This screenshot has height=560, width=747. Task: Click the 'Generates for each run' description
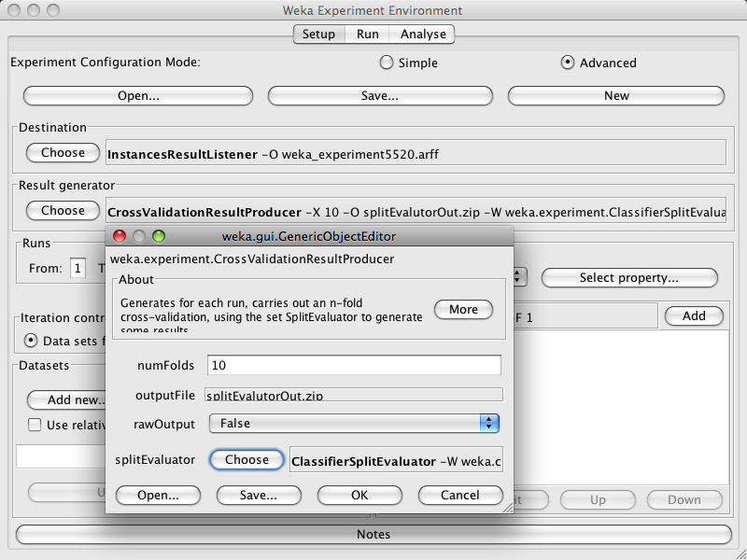point(272,316)
